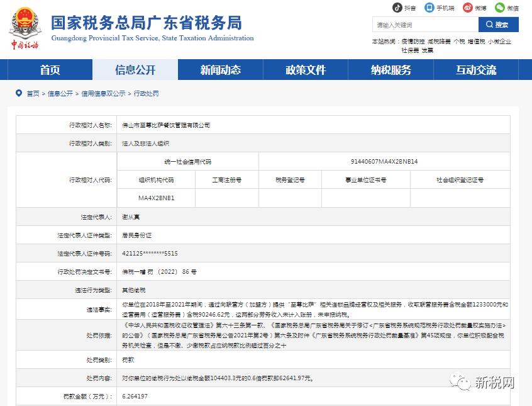Image resolution: width=532 pixels, height=406 pixels.
Task: Click the mobile client (手机端) icon
Action: click(429, 8)
